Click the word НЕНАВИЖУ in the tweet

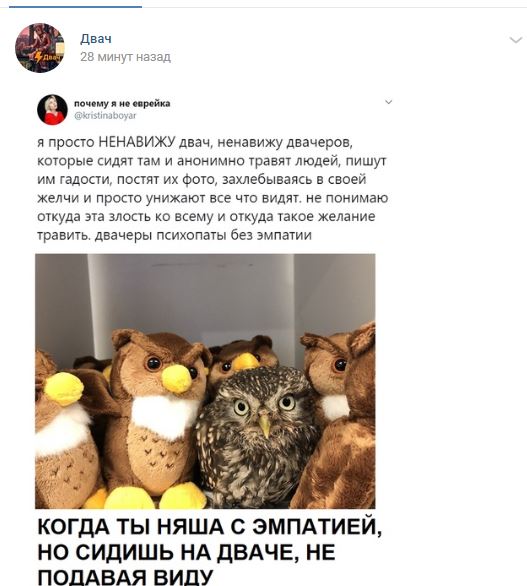pyautogui.click(x=137, y=142)
